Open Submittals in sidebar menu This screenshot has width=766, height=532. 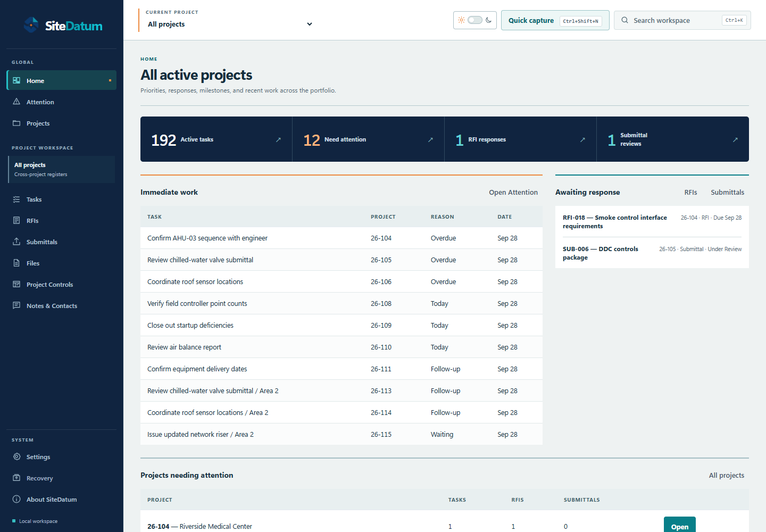click(x=61, y=242)
